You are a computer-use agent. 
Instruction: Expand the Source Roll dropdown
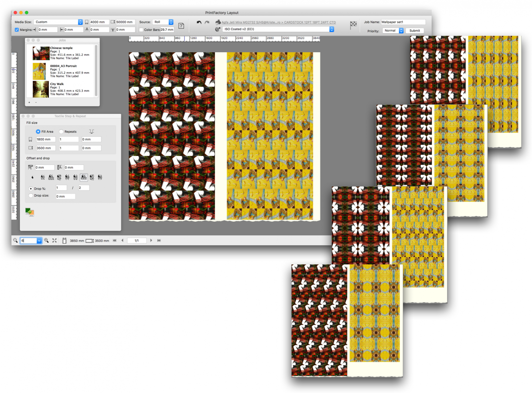coord(163,22)
